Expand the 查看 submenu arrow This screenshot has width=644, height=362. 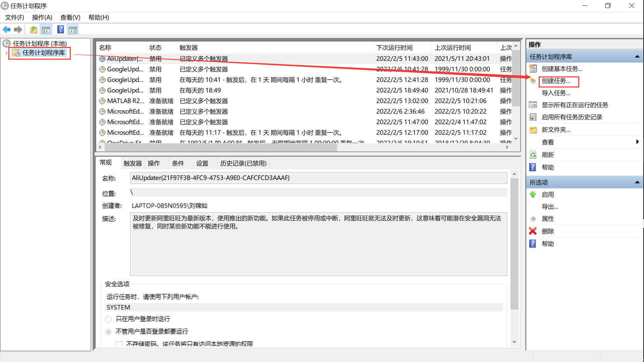pos(637,142)
